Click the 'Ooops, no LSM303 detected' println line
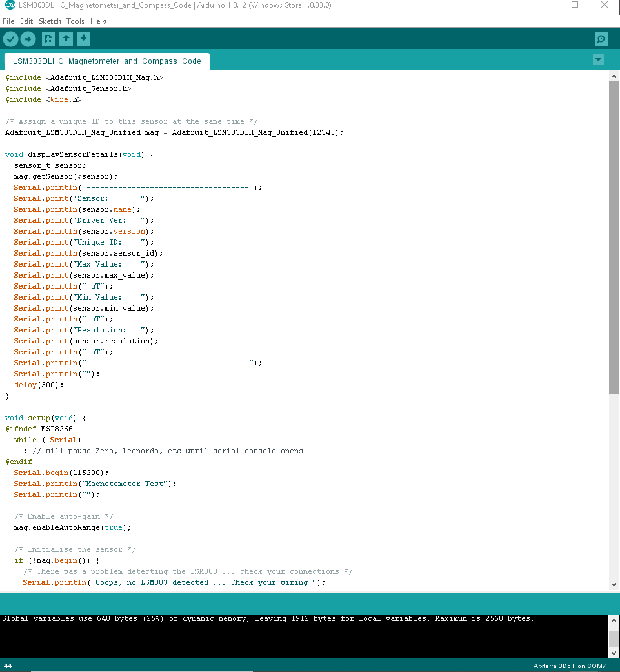The width and height of the screenshot is (620, 672). point(174,582)
